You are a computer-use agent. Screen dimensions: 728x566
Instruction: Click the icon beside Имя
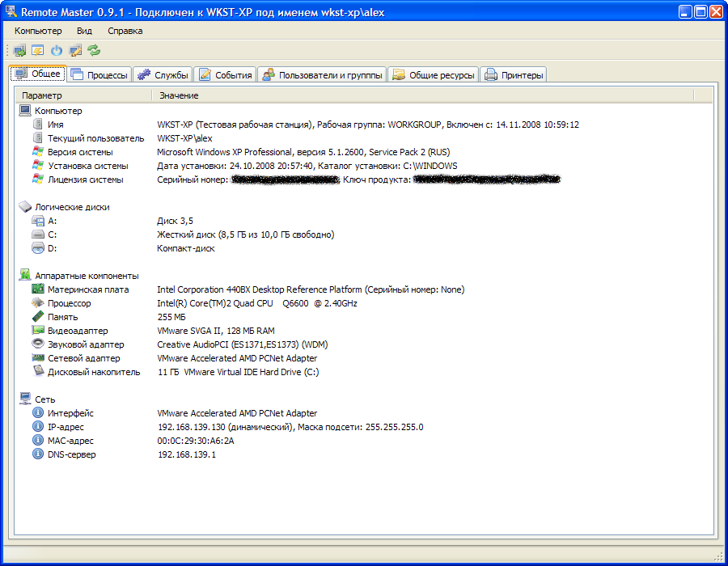coord(38,125)
